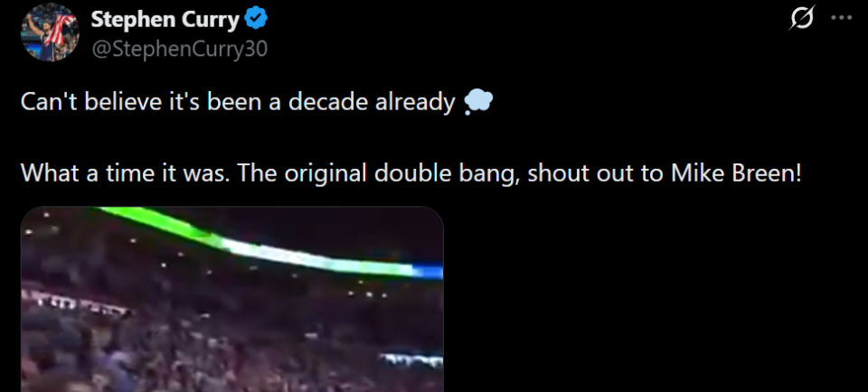The width and height of the screenshot is (868, 392).
Task: Open Grok actions icon on the post
Action: pyautogui.click(x=801, y=17)
